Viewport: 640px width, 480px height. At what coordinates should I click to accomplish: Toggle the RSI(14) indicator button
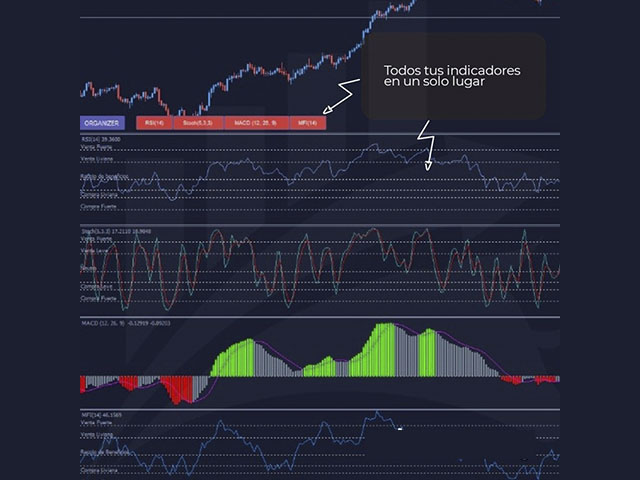point(155,123)
